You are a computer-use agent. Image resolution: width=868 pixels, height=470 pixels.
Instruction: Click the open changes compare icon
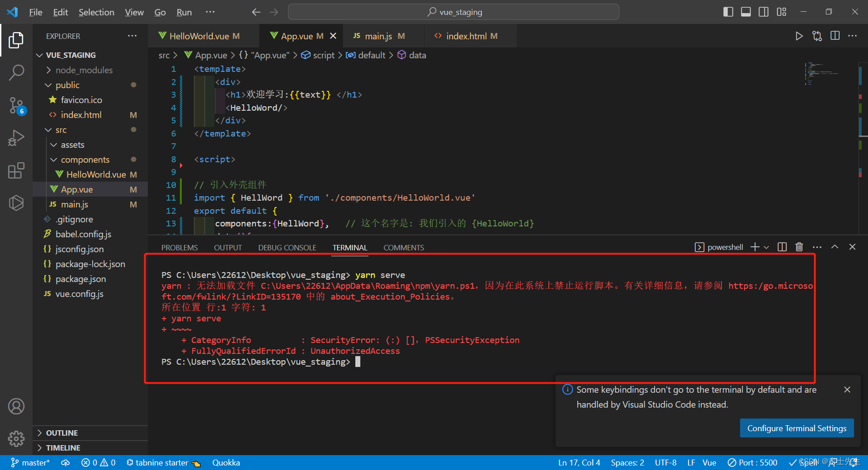coord(817,36)
